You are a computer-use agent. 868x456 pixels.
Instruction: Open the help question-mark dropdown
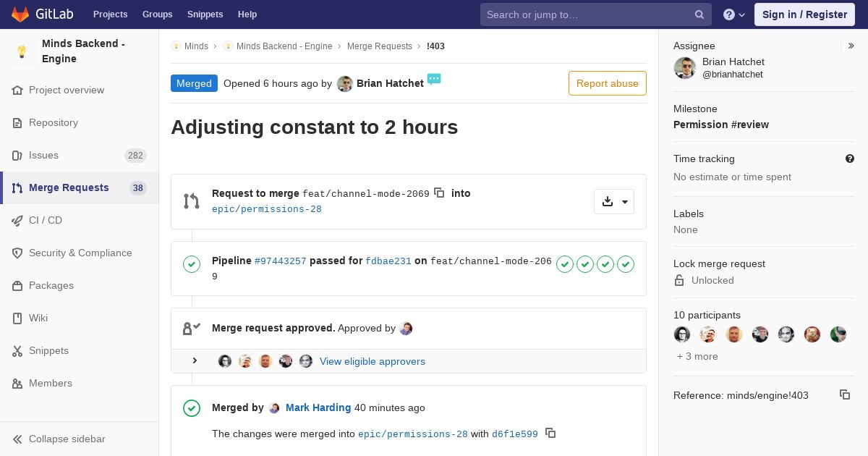point(734,14)
